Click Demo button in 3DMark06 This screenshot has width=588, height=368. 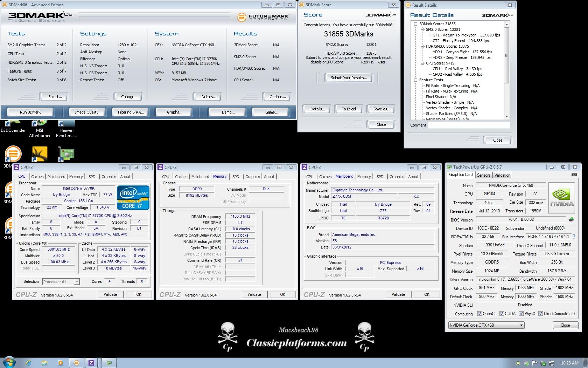(228, 112)
